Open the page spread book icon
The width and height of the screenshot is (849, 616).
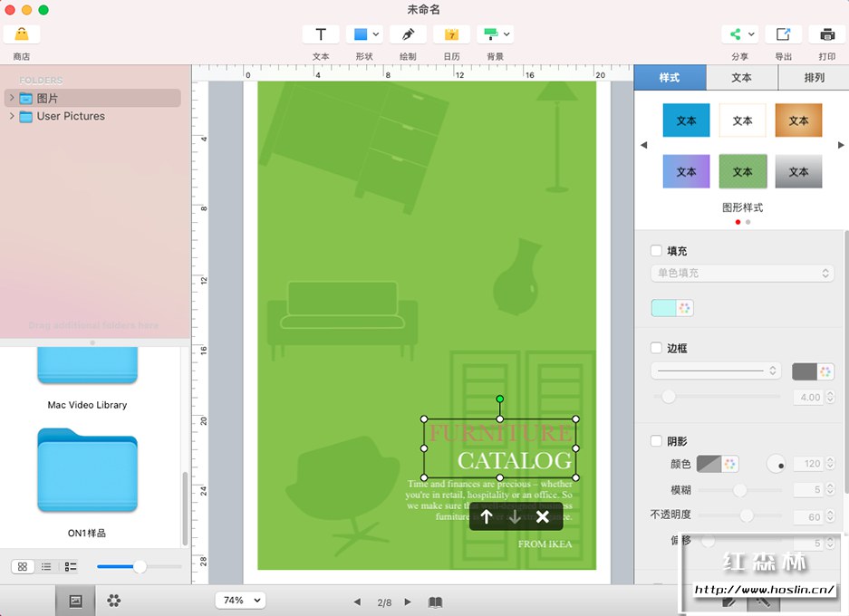click(435, 602)
